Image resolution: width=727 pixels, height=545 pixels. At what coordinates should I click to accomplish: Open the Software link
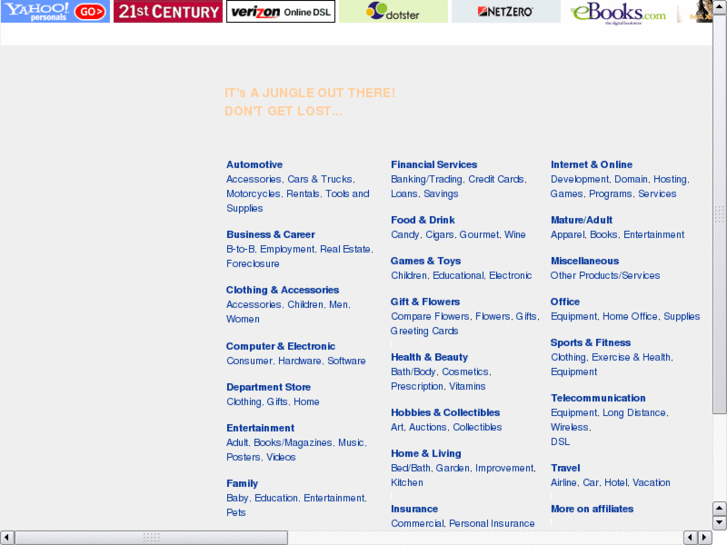(x=346, y=361)
